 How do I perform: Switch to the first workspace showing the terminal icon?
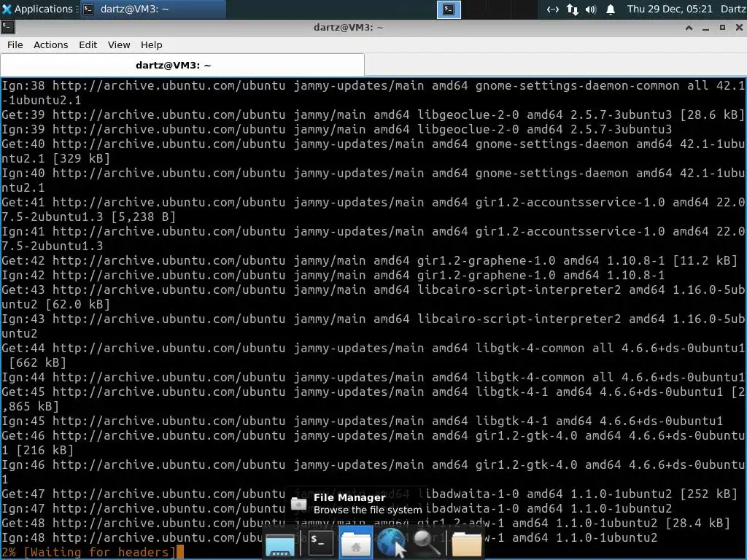pos(449,9)
